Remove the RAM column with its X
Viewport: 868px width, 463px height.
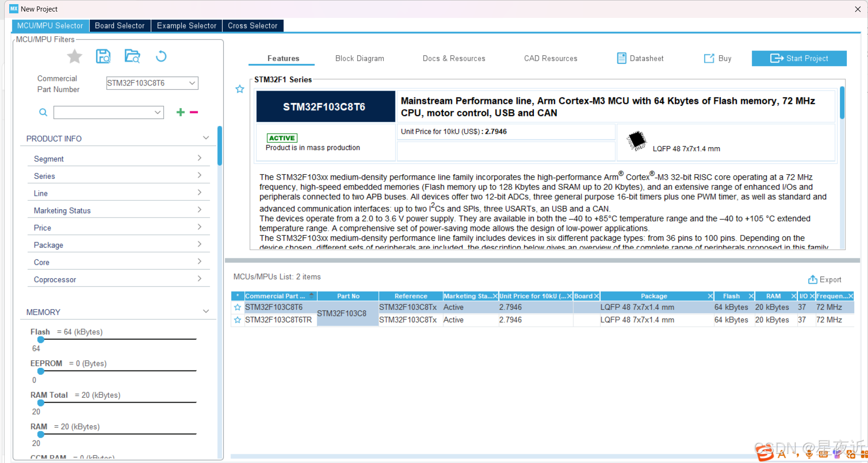tap(793, 296)
